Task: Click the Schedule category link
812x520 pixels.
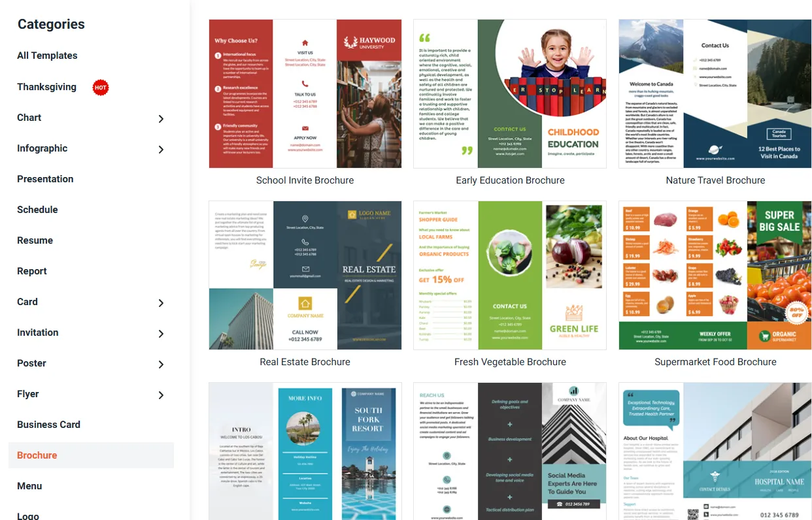Action: click(x=37, y=210)
